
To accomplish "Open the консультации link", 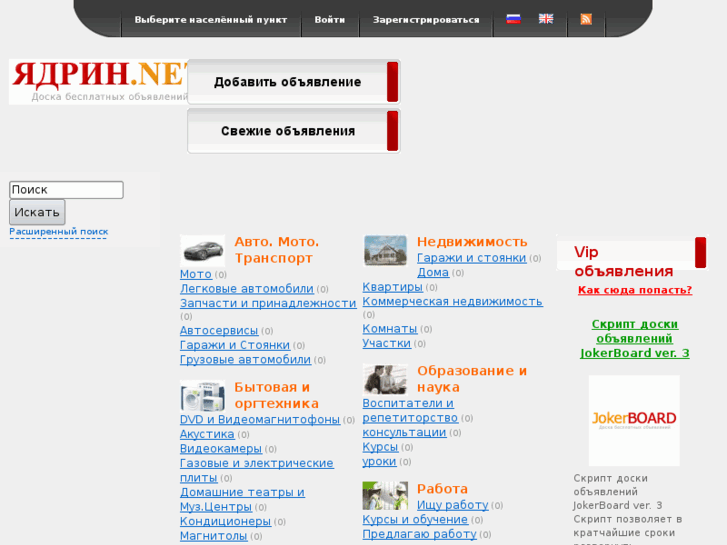I will (x=404, y=432).
